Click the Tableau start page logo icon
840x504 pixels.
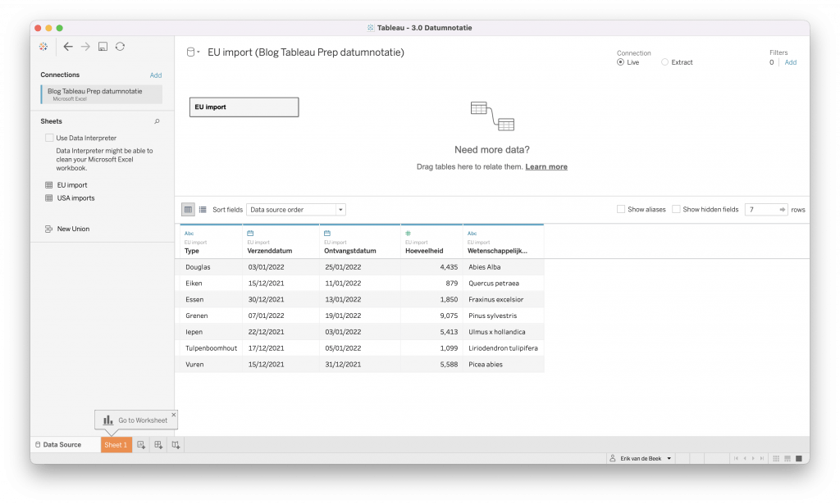tap(43, 47)
